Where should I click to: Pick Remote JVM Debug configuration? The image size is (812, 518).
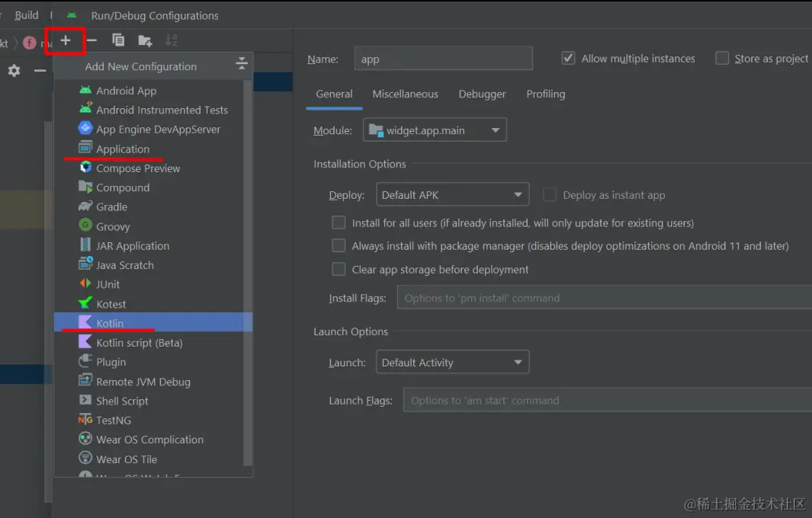click(x=149, y=381)
